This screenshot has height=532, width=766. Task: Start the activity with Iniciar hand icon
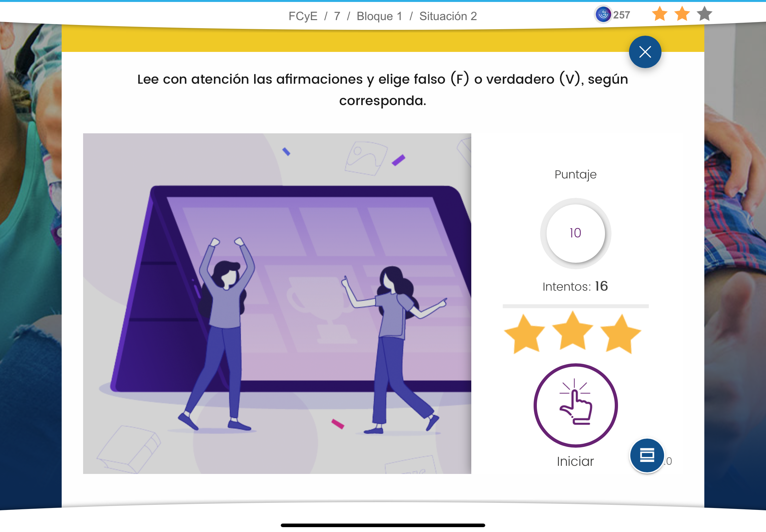pyautogui.click(x=575, y=405)
